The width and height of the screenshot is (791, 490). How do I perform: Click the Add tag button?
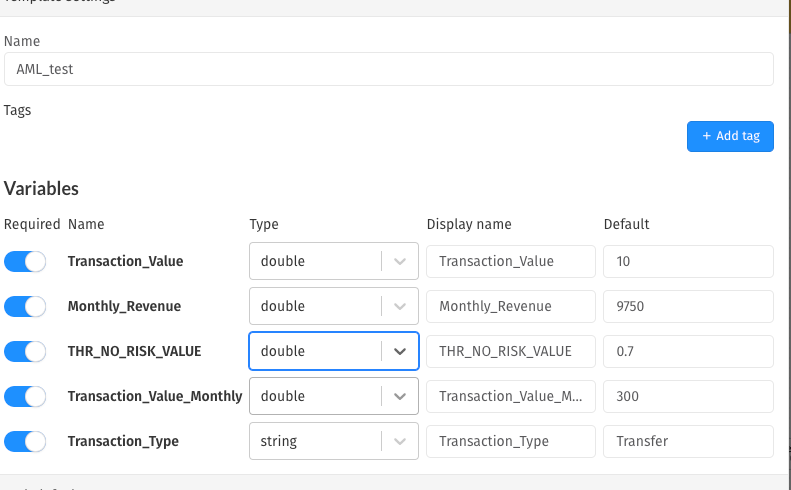tap(730, 136)
